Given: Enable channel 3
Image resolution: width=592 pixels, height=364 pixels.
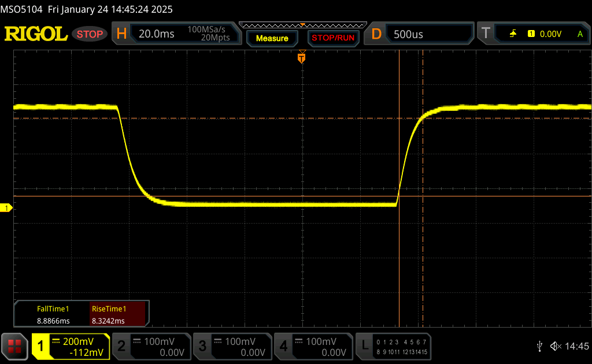Looking at the screenshot, I should [202, 346].
